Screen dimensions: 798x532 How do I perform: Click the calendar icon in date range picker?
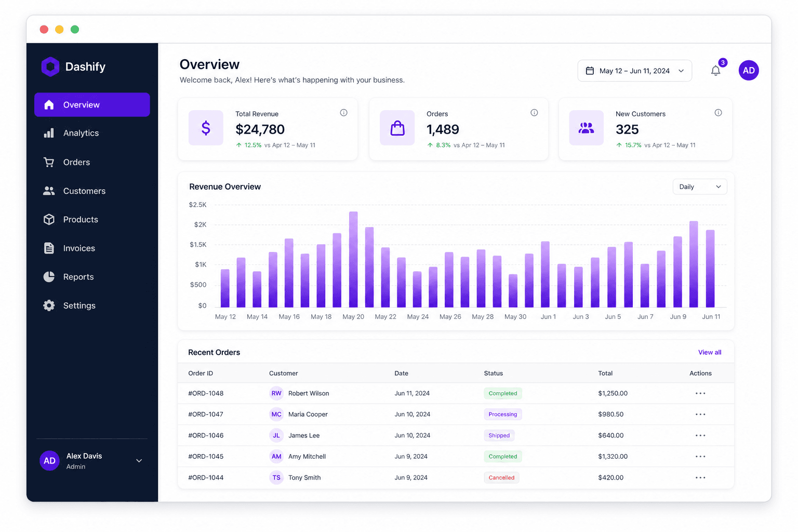pyautogui.click(x=590, y=71)
